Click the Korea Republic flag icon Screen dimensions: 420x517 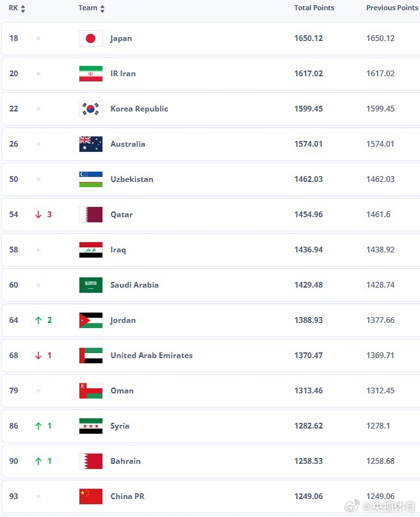click(90, 109)
